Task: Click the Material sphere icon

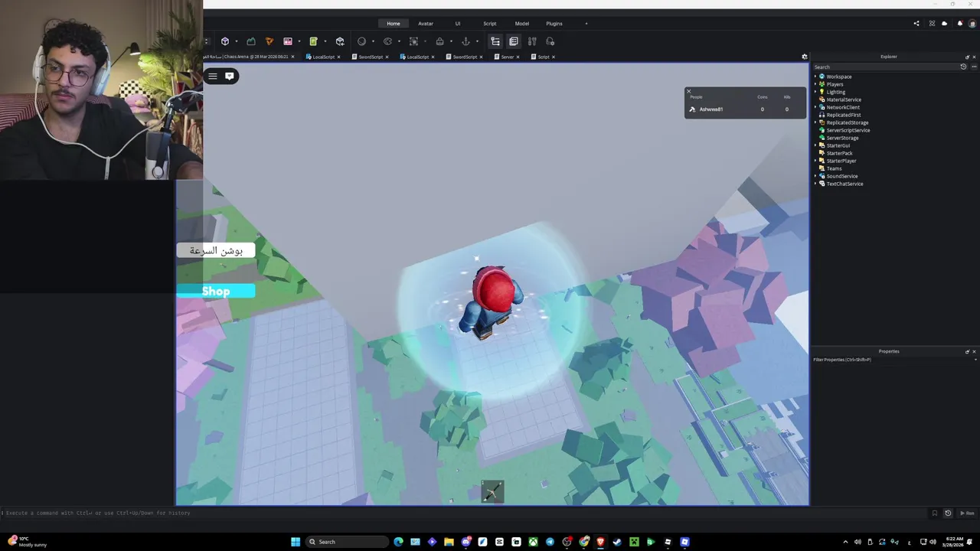Action: pyautogui.click(x=362, y=41)
